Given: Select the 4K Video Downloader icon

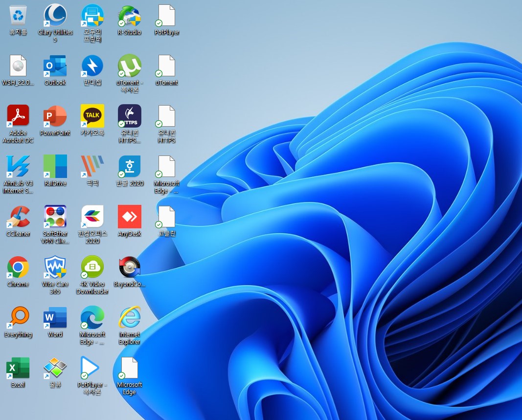Looking at the screenshot, I should point(92,267).
